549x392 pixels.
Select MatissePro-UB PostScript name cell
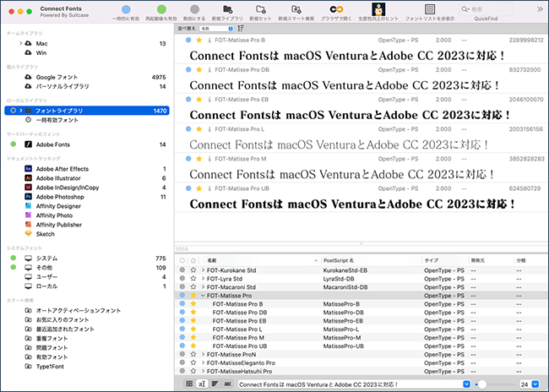[344, 346]
